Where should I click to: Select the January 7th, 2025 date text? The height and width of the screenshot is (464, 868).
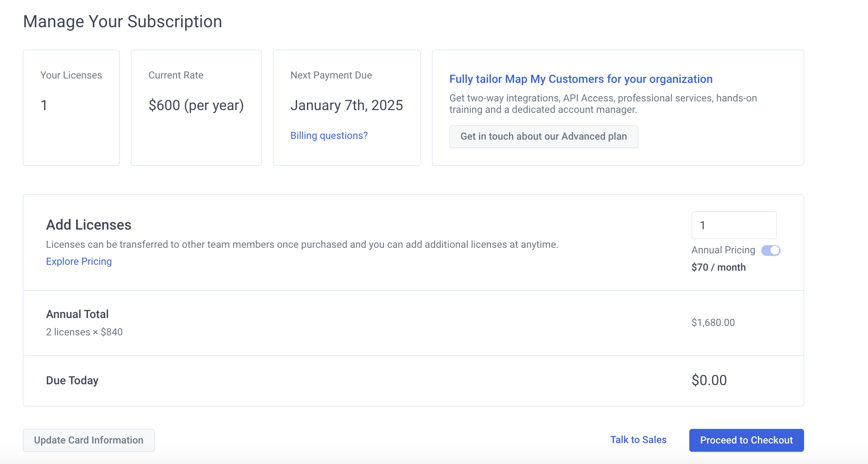346,105
